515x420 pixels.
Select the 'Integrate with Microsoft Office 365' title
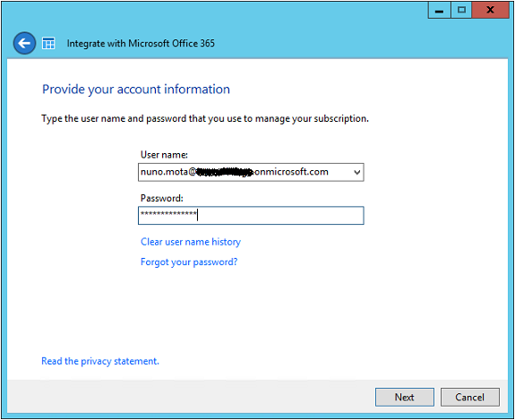click(x=141, y=43)
